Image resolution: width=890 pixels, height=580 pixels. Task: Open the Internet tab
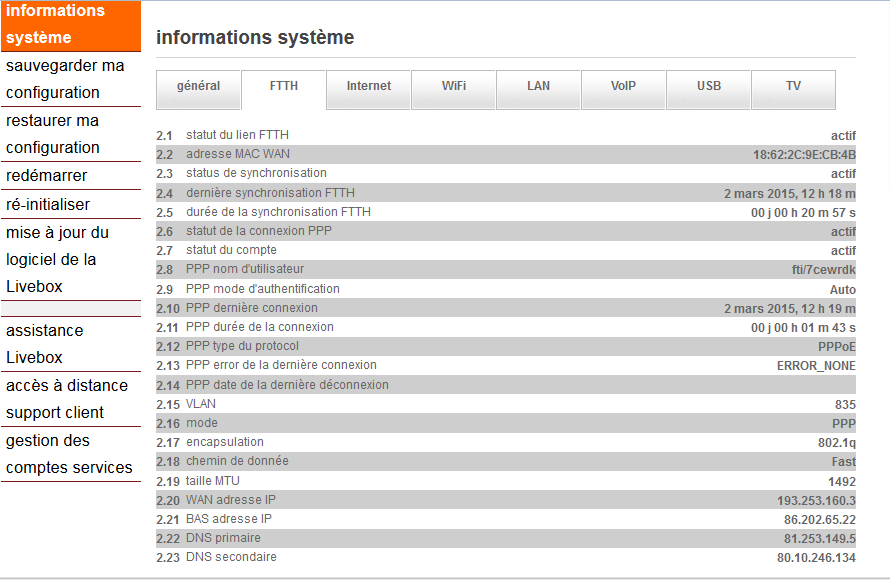[x=369, y=87]
